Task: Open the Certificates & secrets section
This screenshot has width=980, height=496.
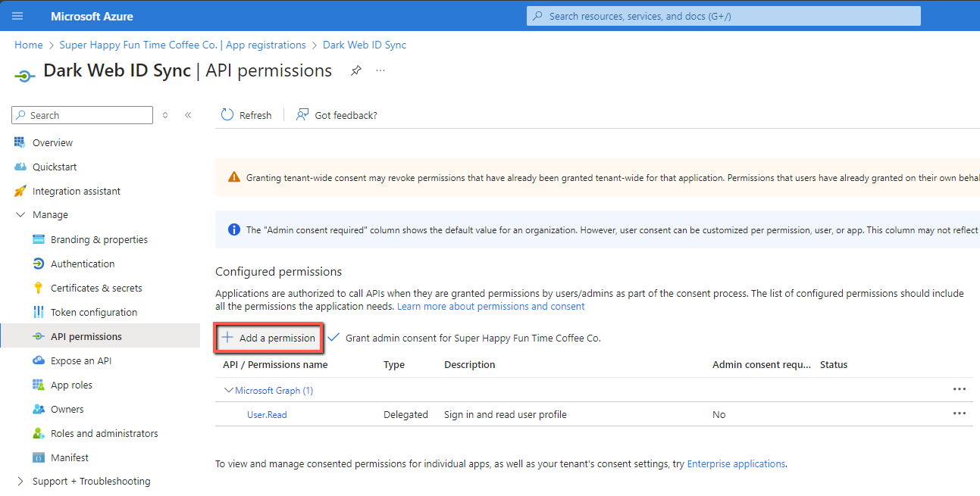Action: pos(98,287)
